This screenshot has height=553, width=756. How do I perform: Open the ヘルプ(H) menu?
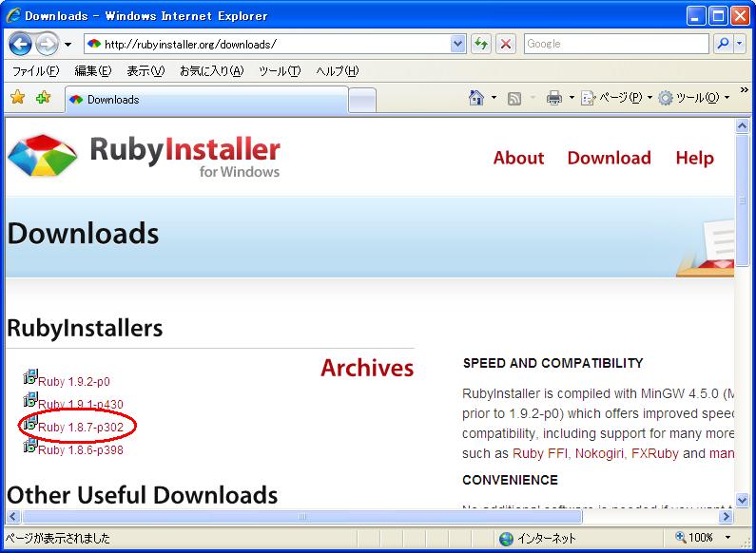(x=338, y=71)
